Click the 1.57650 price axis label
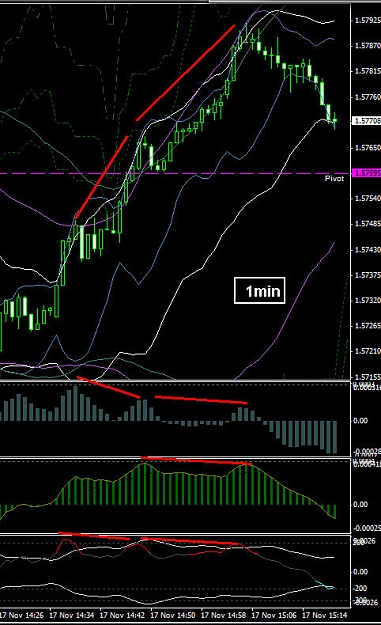The image size is (381, 625). (x=367, y=147)
